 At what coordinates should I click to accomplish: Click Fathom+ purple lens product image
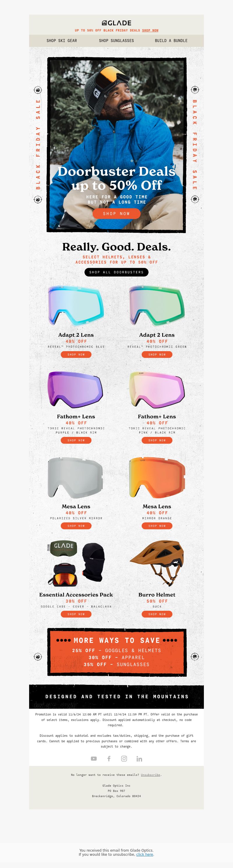75,389
